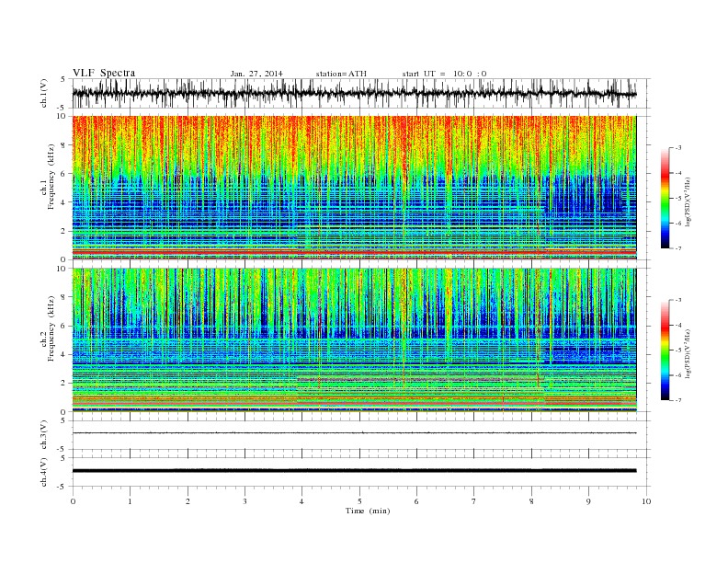This screenshot has height=563, width=728.
Task: Click the "Time (min)" axis label
Action: (x=368, y=511)
